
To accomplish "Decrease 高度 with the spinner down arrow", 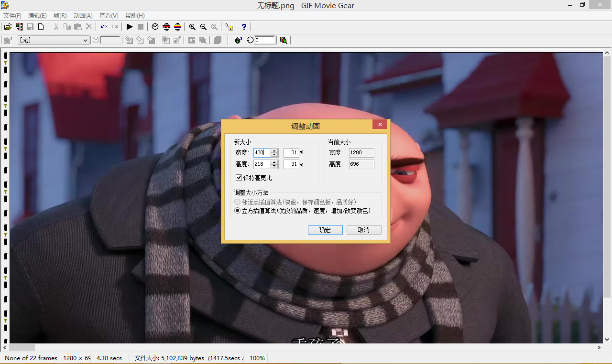I will tap(274, 166).
